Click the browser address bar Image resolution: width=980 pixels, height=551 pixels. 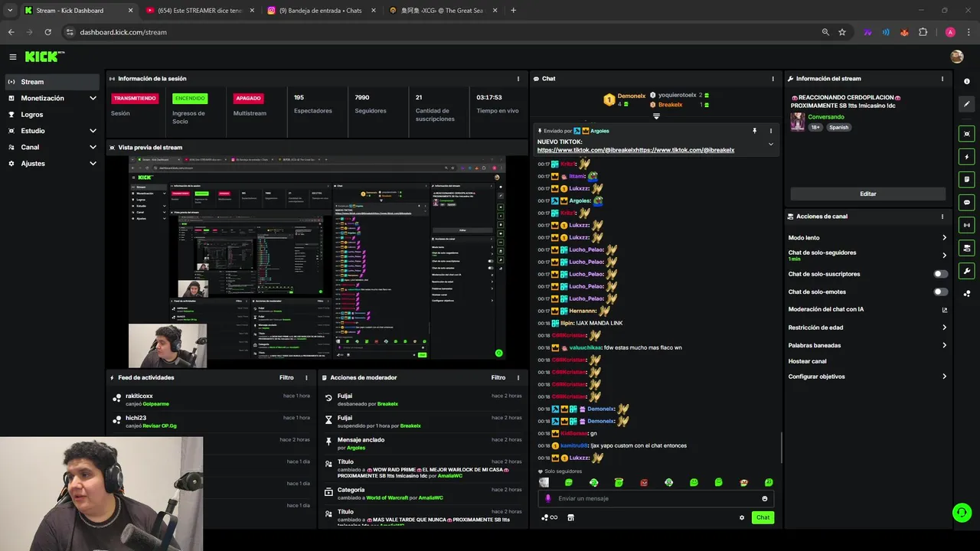(440, 32)
